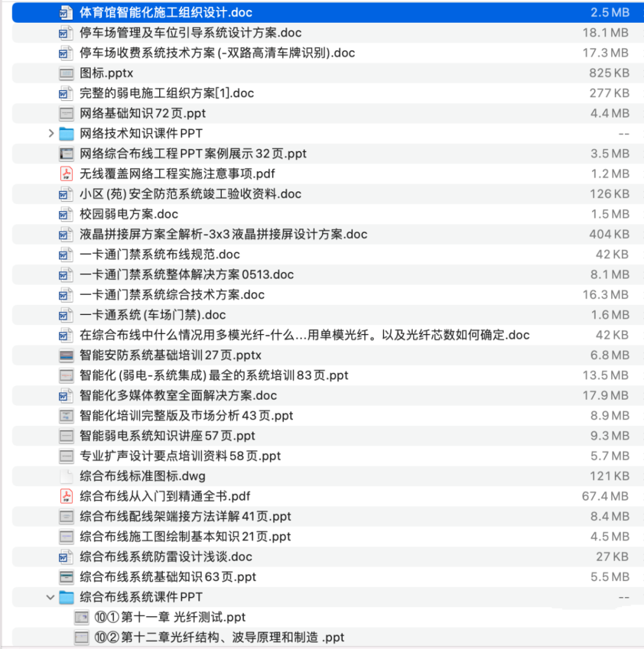Click the folder icon for 网络技术知识课件PPT
The width and height of the screenshot is (644, 649).
click(66, 134)
